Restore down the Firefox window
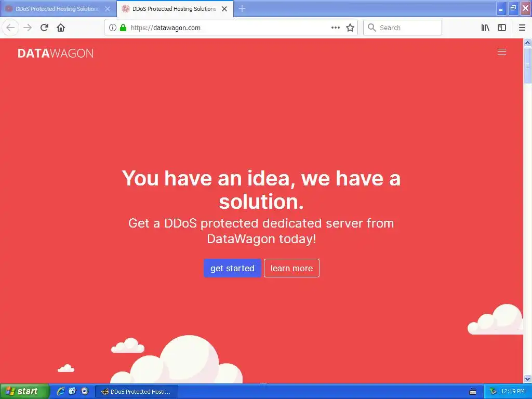 tap(513, 8)
